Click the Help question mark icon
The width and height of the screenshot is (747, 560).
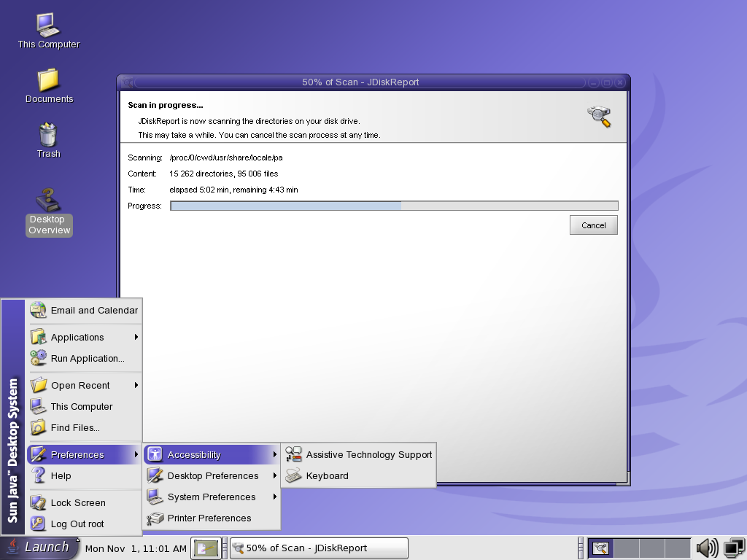click(38, 475)
